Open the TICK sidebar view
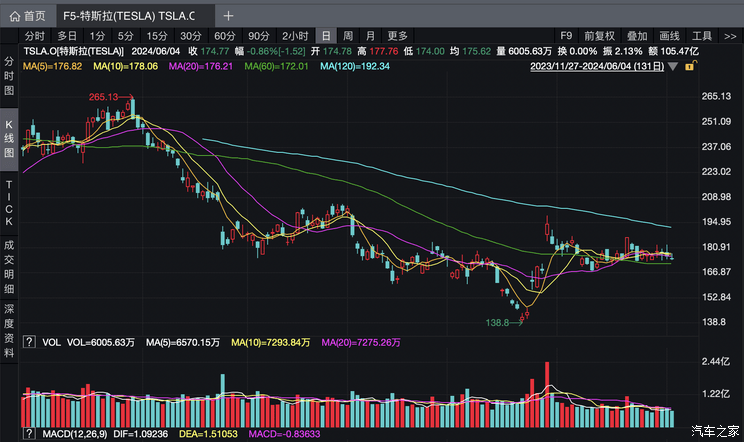Screen dimensions: 744x442 9,203
